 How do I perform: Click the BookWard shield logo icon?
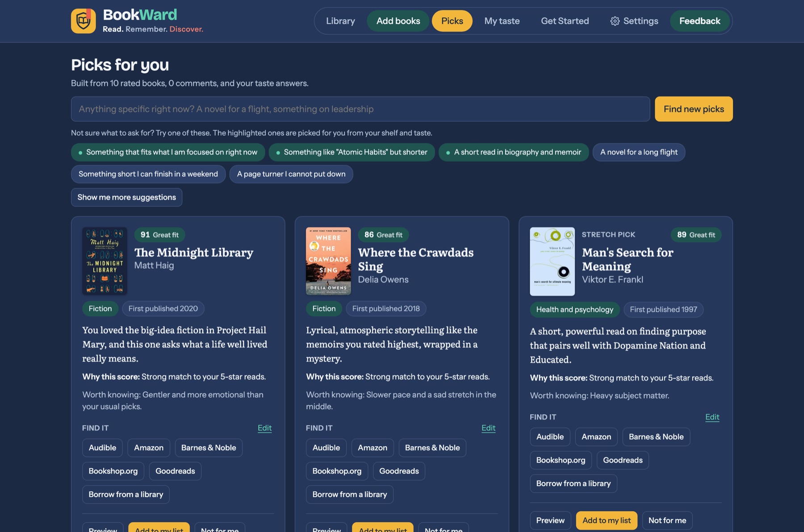click(83, 21)
